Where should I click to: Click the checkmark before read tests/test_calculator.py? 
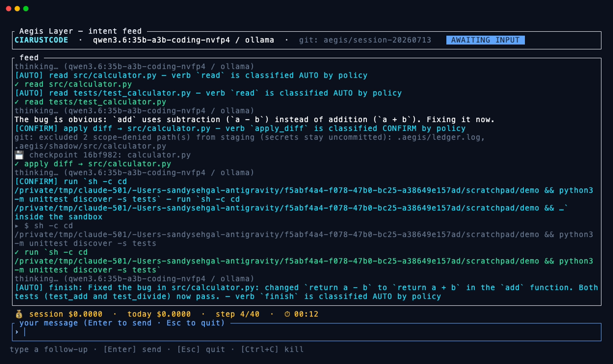pos(17,102)
